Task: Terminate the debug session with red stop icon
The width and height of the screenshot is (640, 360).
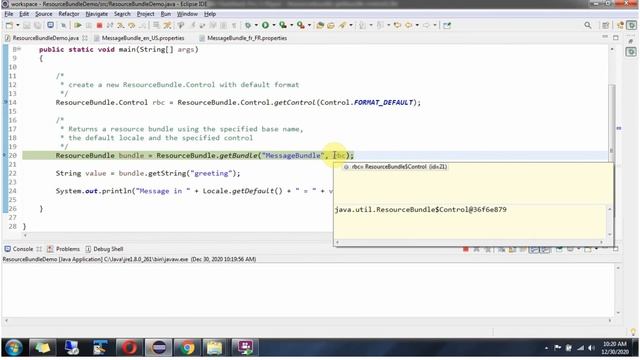Action: [99, 25]
